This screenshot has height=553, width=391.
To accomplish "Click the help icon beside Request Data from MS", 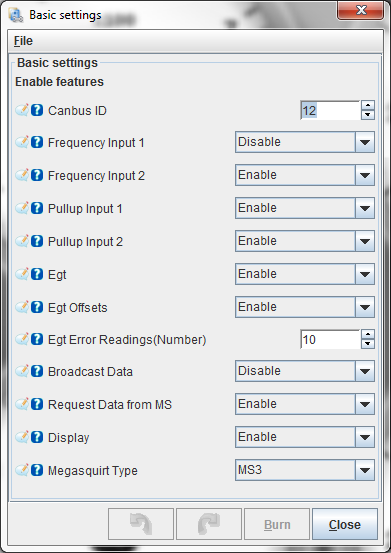I will coord(37,404).
